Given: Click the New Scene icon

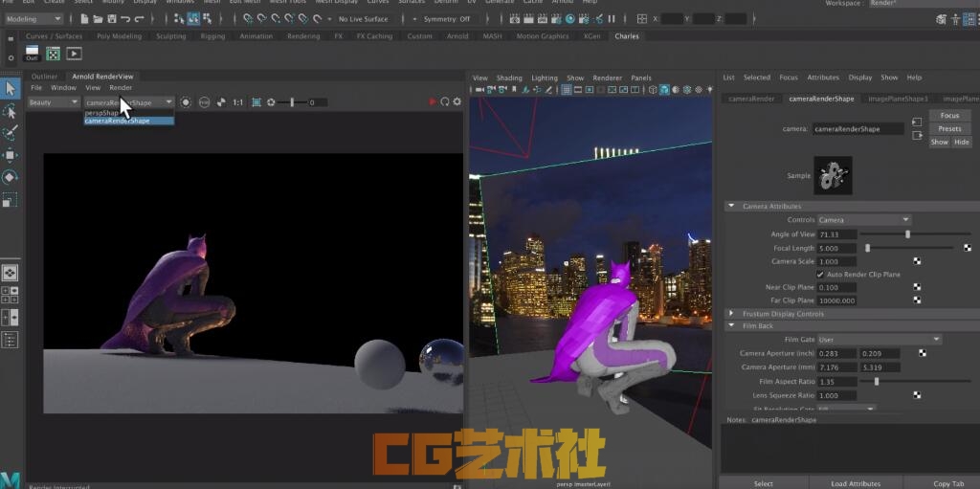Looking at the screenshot, I should pos(84,19).
